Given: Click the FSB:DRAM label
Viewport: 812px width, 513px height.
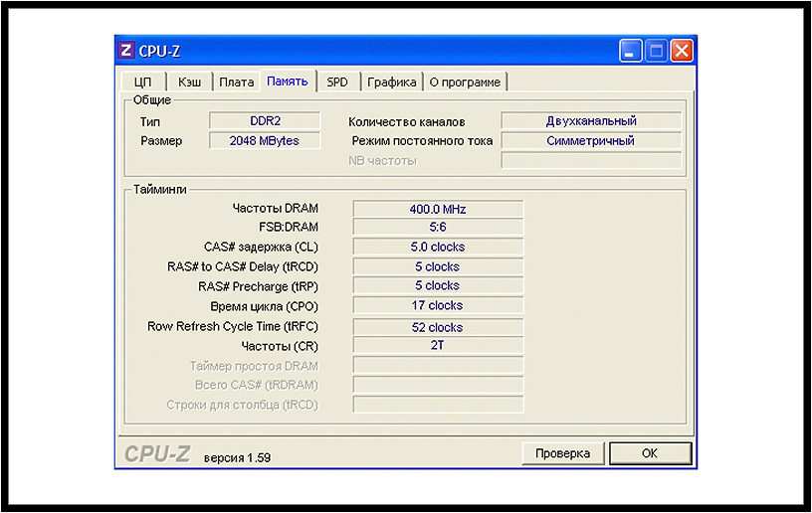Looking at the screenshot, I should [289, 227].
